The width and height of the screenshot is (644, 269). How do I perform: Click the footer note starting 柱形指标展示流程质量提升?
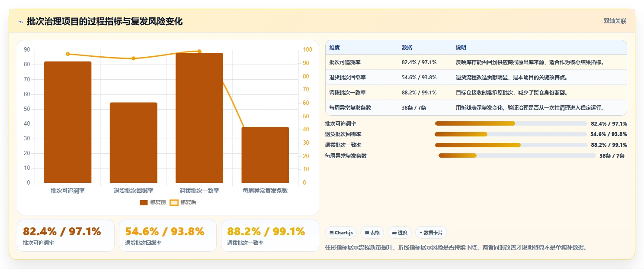point(456,248)
